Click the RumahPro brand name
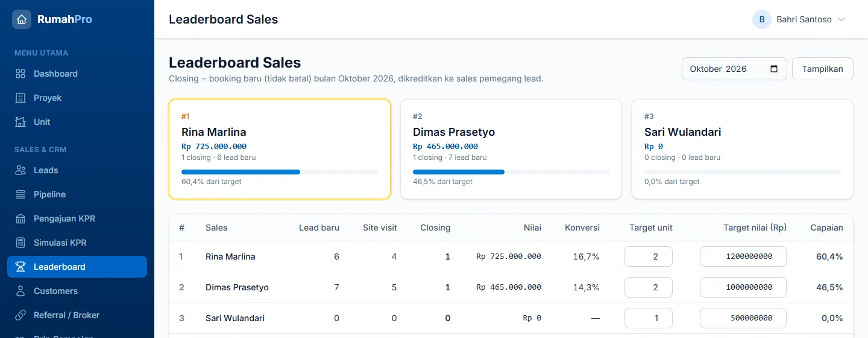868x338 pixels. coord(64,19)
